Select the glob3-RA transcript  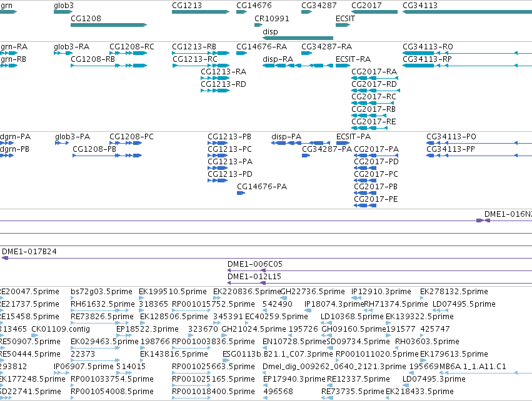point(63,53)
